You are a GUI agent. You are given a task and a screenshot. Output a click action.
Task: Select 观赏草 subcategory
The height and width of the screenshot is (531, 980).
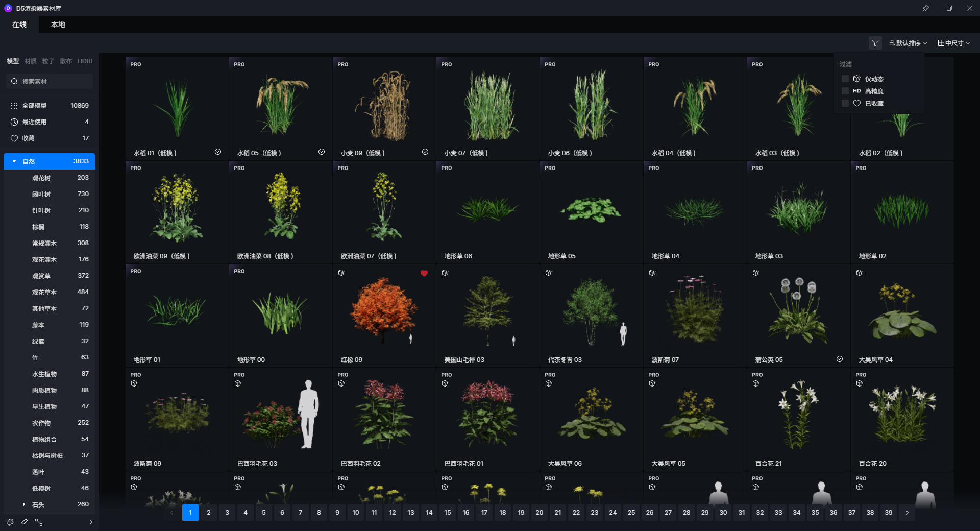coord(50,276)
